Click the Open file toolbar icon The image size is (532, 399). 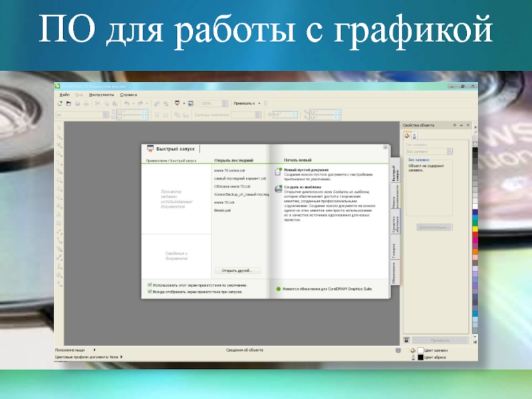pos(68,104)
